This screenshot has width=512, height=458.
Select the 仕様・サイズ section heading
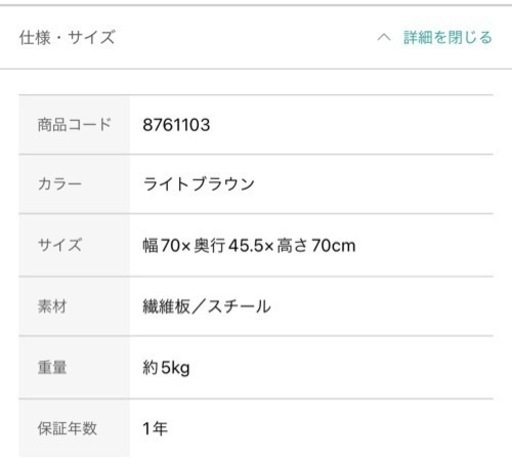(67, 37)
